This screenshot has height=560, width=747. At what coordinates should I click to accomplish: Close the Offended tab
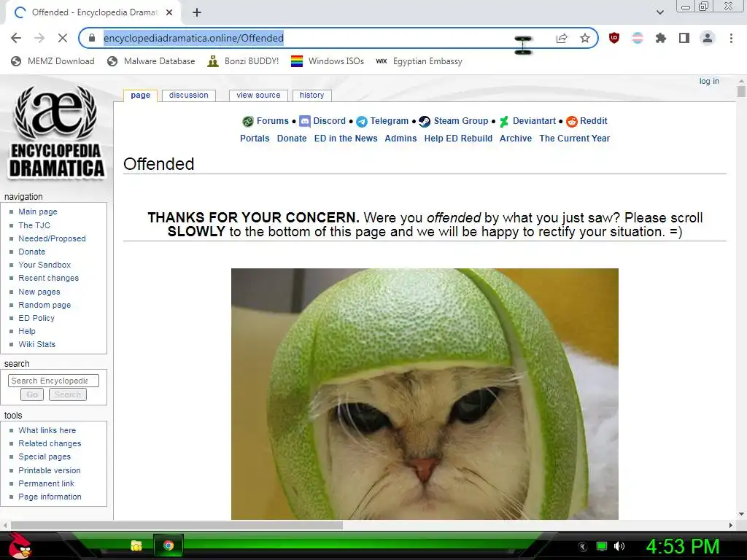click(x=169, y=12)
